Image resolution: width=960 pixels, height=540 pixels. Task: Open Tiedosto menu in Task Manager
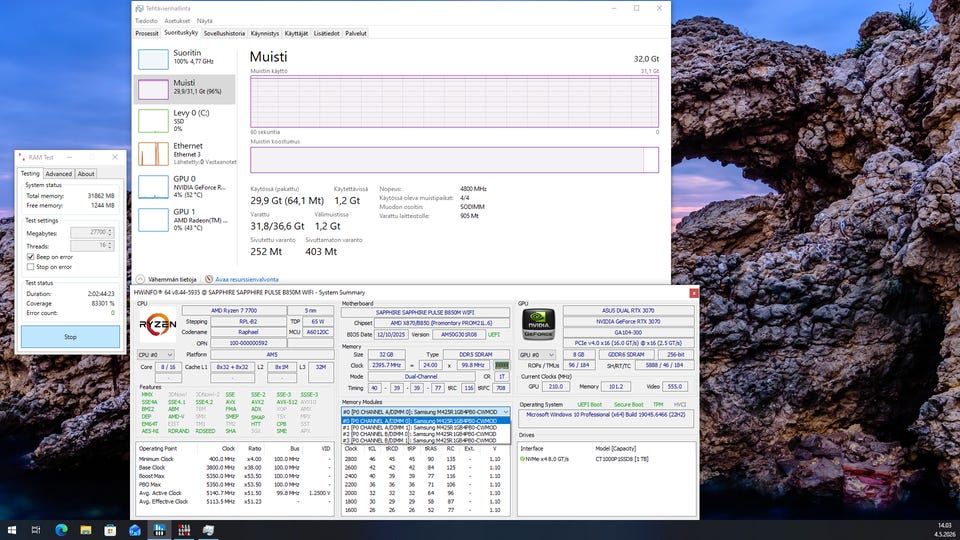click(x=146, y=21)
